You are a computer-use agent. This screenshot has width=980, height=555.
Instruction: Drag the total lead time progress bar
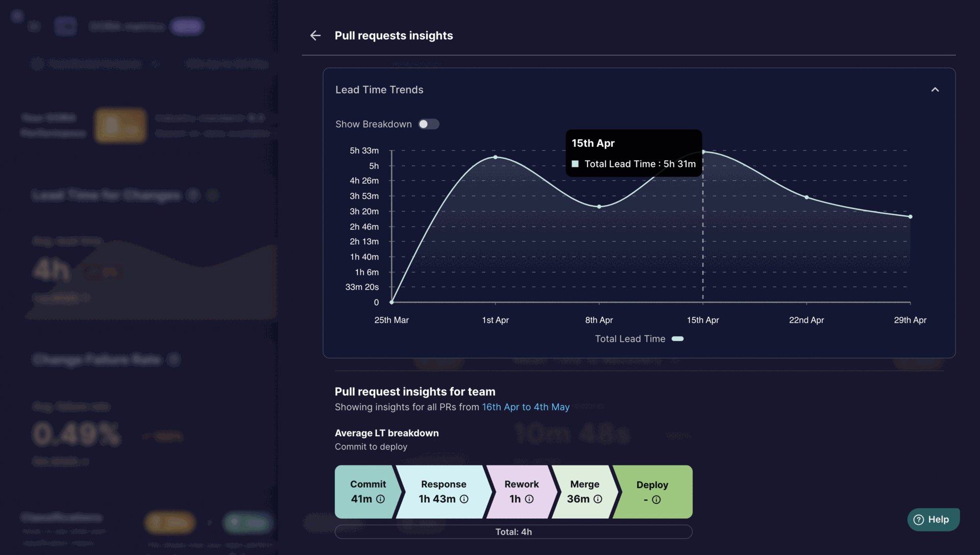513,532
